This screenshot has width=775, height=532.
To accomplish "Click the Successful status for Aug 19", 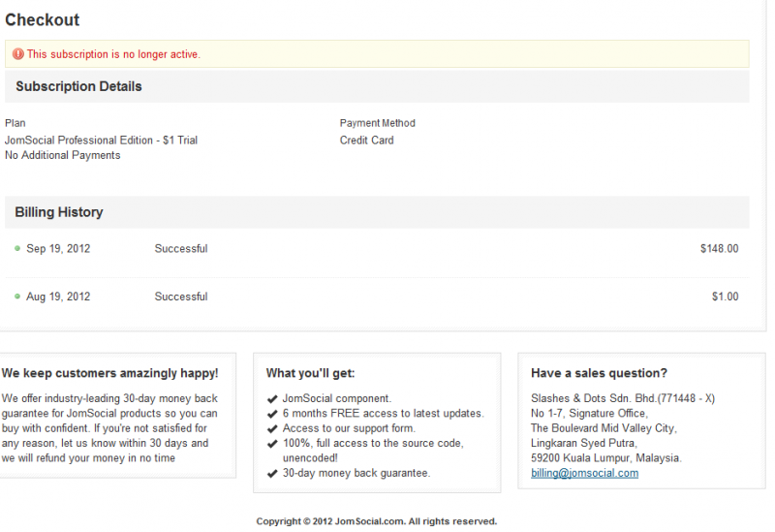I will (181, 297).
